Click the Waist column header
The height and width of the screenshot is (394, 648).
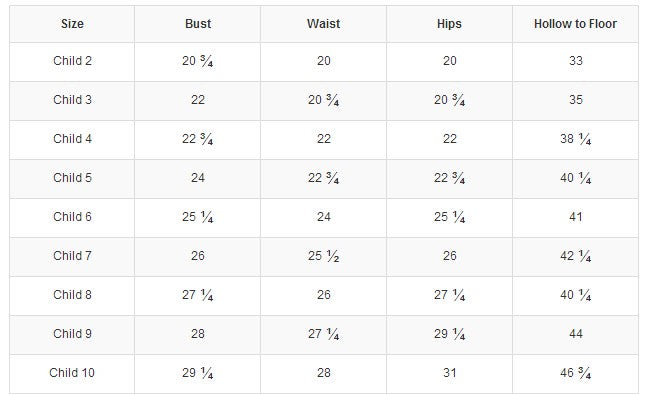click(x=324, y=24)
